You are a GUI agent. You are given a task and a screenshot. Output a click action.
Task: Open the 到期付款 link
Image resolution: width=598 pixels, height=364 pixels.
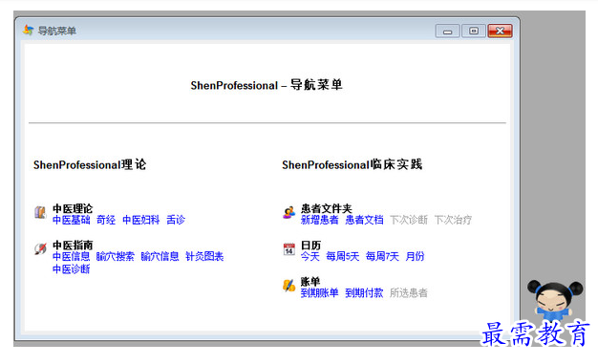[364, 293]
